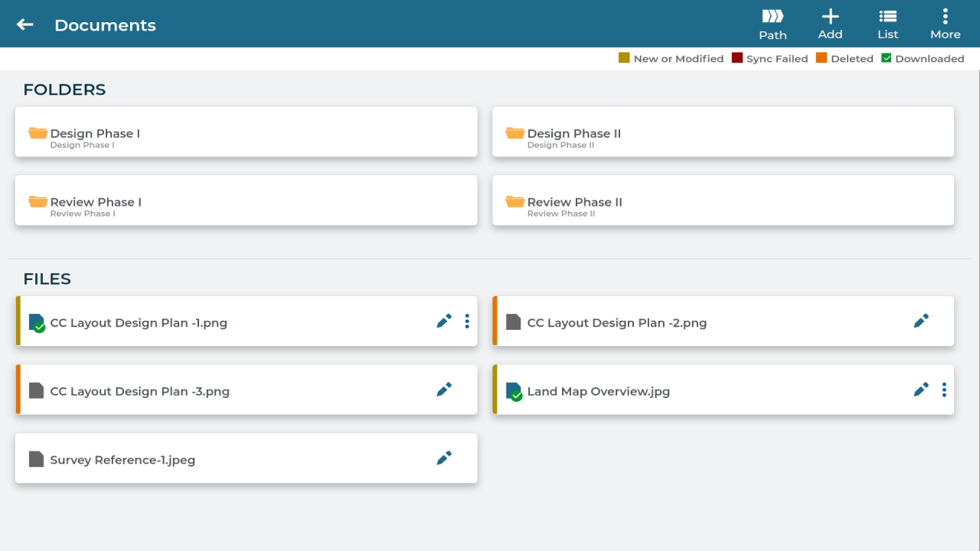Viewport: 980px width, 551px height.
Task: Open Review Phase II folder name
Action: click(575, 202)
